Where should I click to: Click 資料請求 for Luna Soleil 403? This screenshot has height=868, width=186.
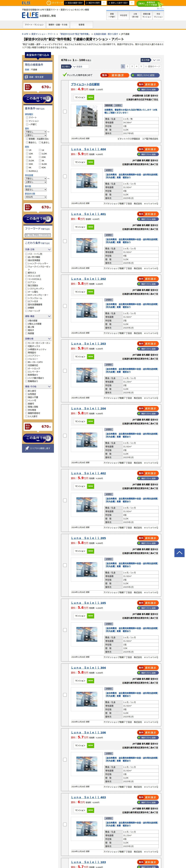tap(148, 797)
